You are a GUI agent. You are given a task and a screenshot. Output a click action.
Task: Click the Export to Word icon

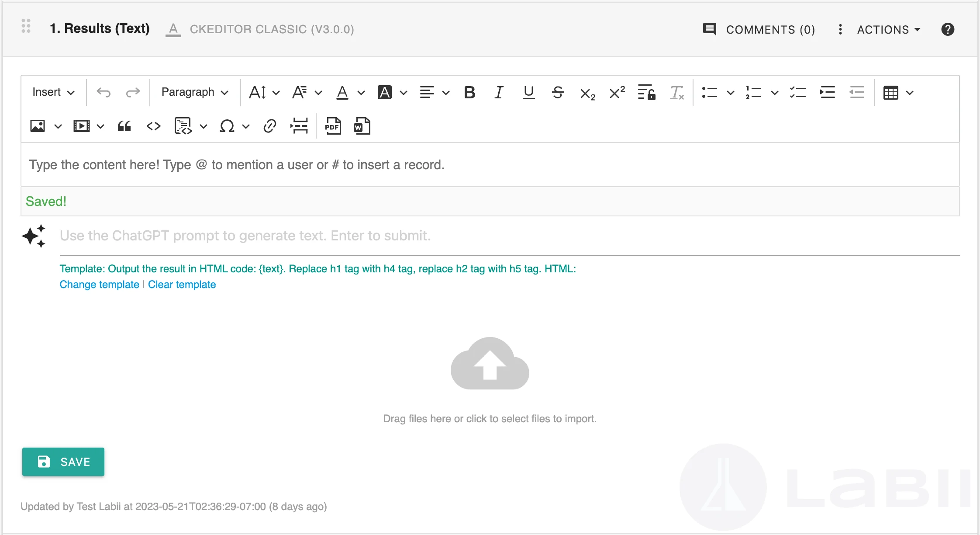click(x=362, y=126)
